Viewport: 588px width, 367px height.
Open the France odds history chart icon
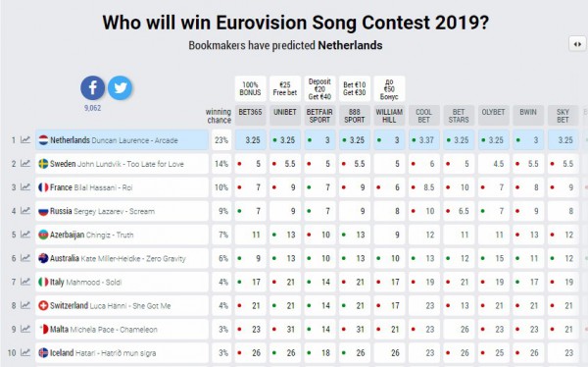[x=25, y=187]
